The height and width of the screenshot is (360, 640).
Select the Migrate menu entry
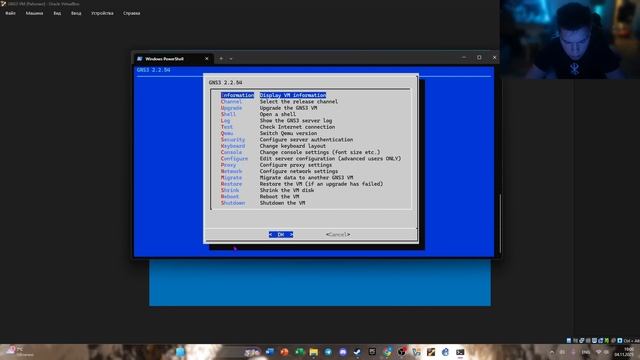(x=231, y=178)
